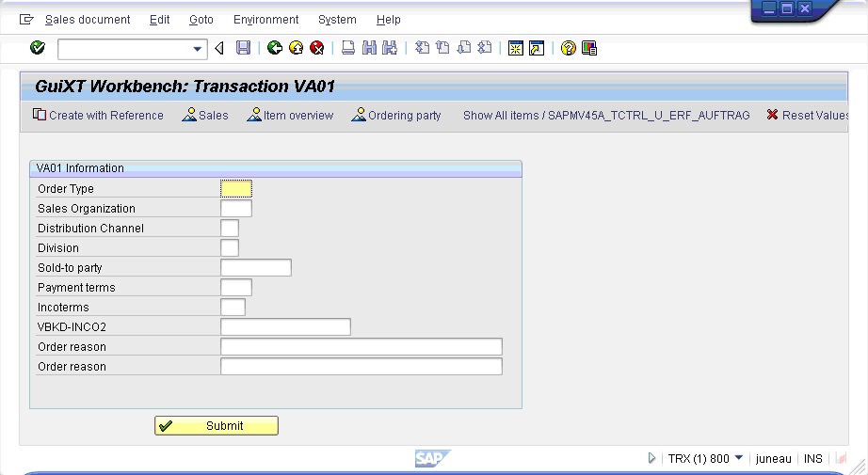Open the Edit menu
The image size is (868, 475).
pos(159,20)
